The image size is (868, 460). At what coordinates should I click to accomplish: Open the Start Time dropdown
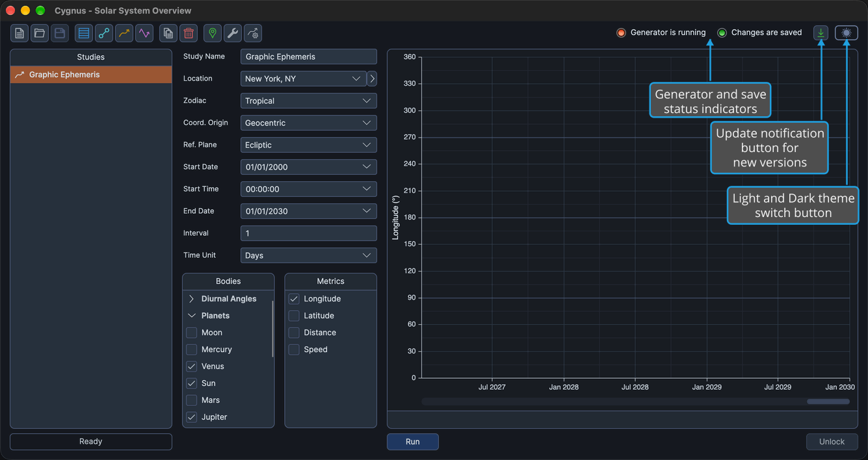click(x=308, y=189)
